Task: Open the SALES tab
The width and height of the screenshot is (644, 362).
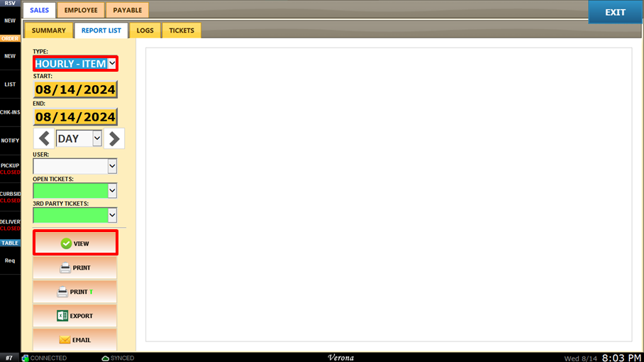Action: point(39,10)
